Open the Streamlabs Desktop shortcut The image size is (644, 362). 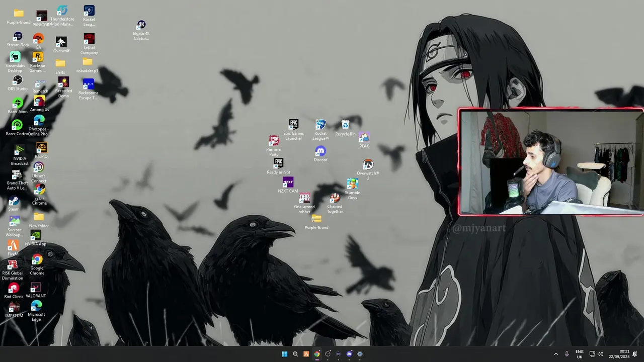pyautogui.click(x=15, y=62)
